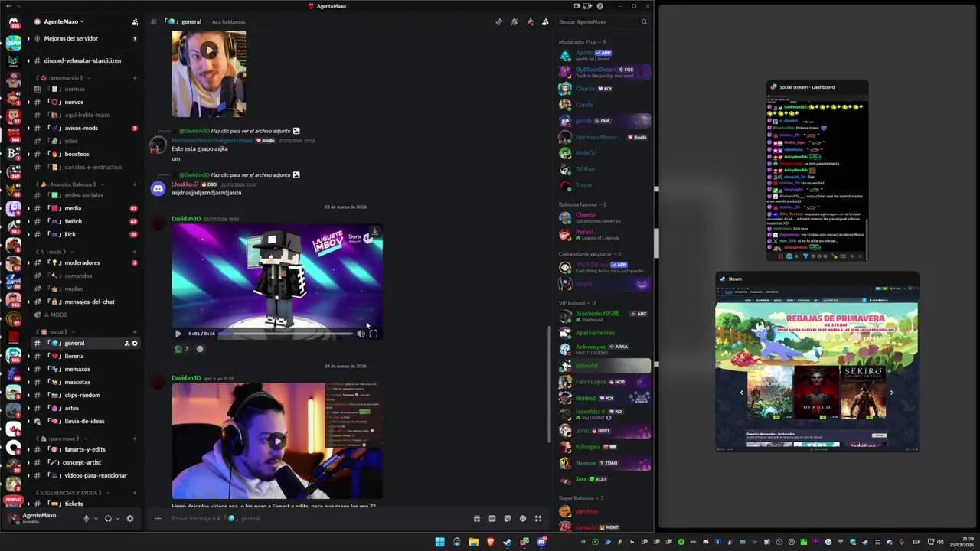
Task: Open the fanarts-y-edits channel
Action: (x=84, y=449)
